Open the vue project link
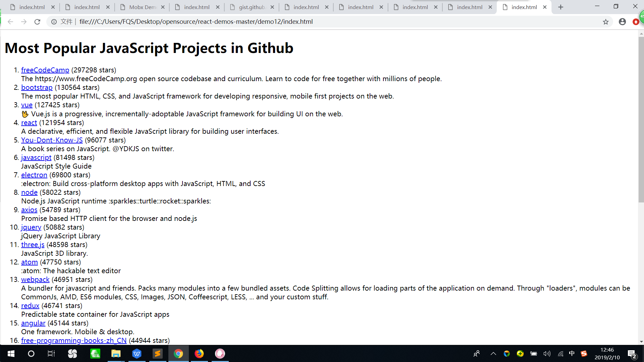The image size is (644, 362). click(27, 105)
